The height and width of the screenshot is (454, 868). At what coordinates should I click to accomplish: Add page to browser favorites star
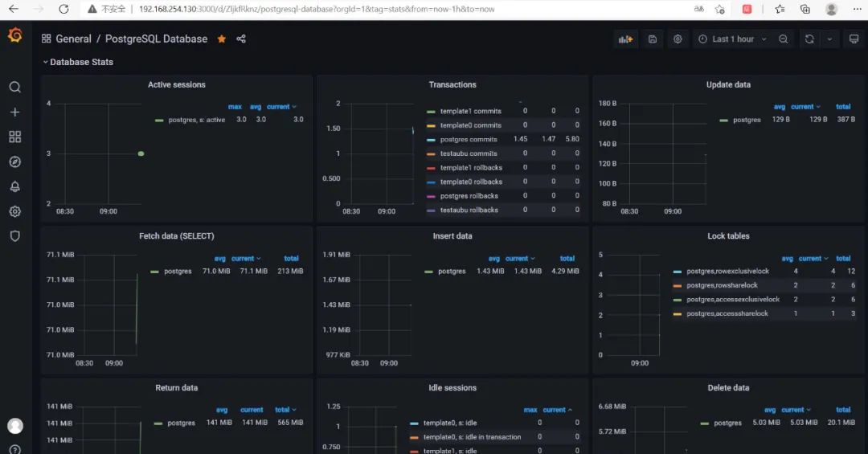point(719,9)
